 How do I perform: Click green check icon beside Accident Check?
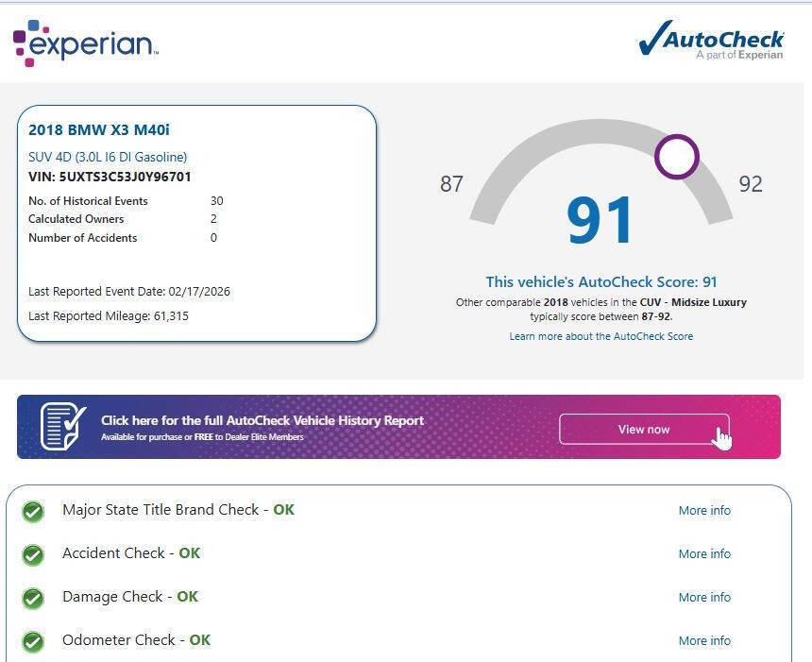[33, 554]
